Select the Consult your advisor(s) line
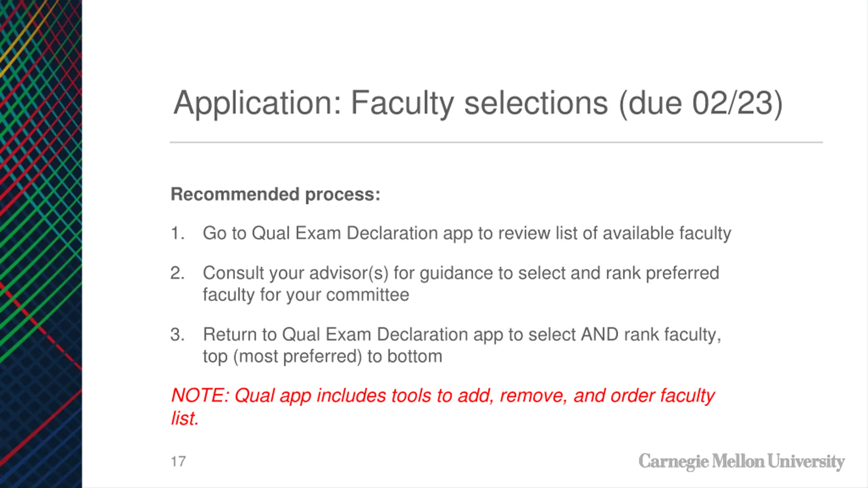This screenshot has width=868, height=488. point(461,273)
